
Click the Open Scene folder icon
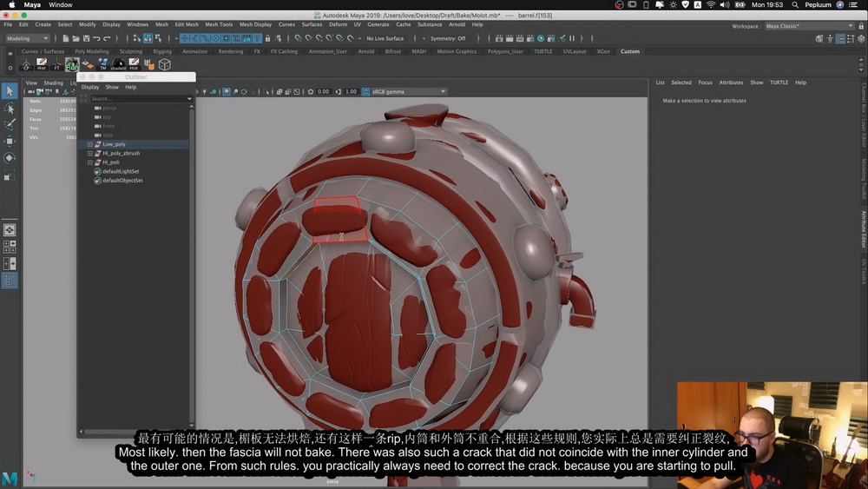(76, 38)
